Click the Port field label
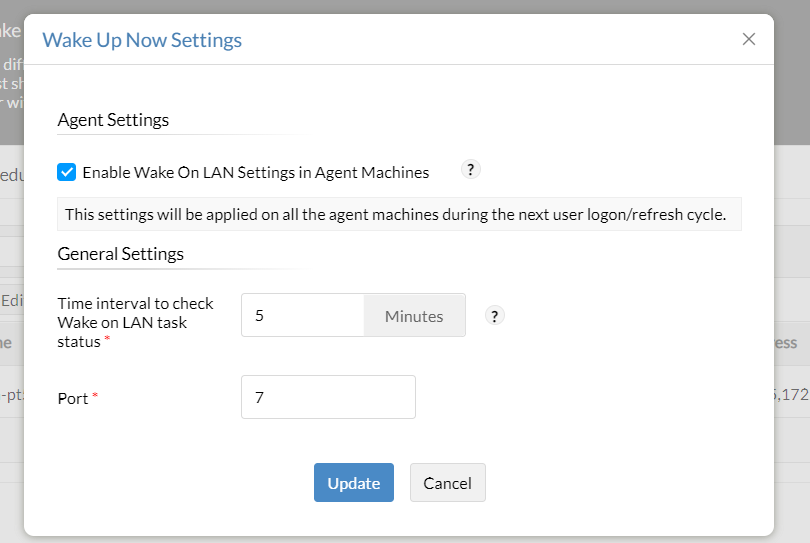Image resolution: width=810 pixels, height=543 pixels. pos(73,398)
